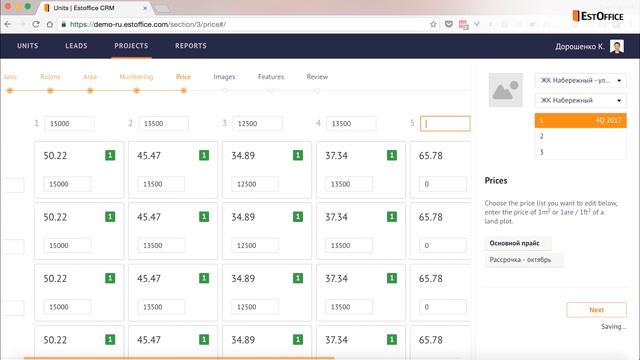Click the EstOffice logo
The height and width of the screenshot is (360, 640).
coord(598,16)
